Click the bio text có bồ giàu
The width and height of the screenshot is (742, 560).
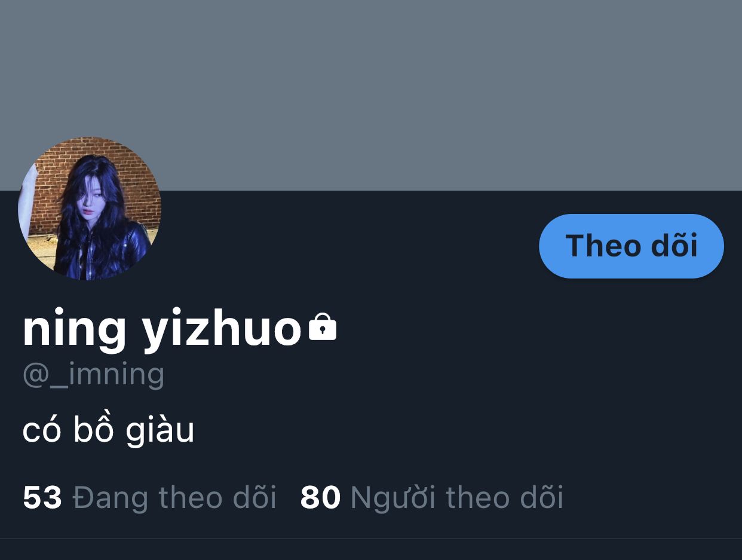109,430
